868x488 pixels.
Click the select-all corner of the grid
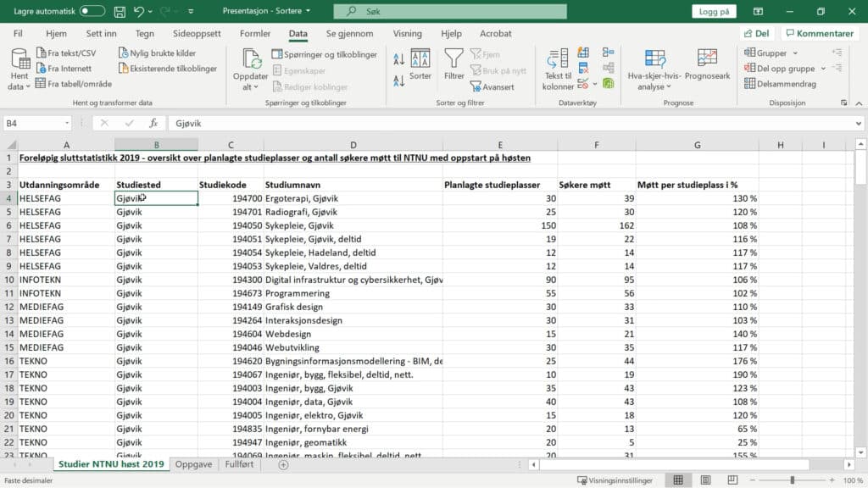click(10, 145)
